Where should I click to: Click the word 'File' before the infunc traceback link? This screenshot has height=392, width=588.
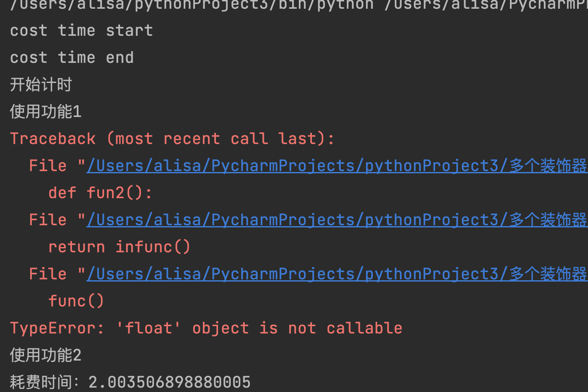click(x=48, y=220)
